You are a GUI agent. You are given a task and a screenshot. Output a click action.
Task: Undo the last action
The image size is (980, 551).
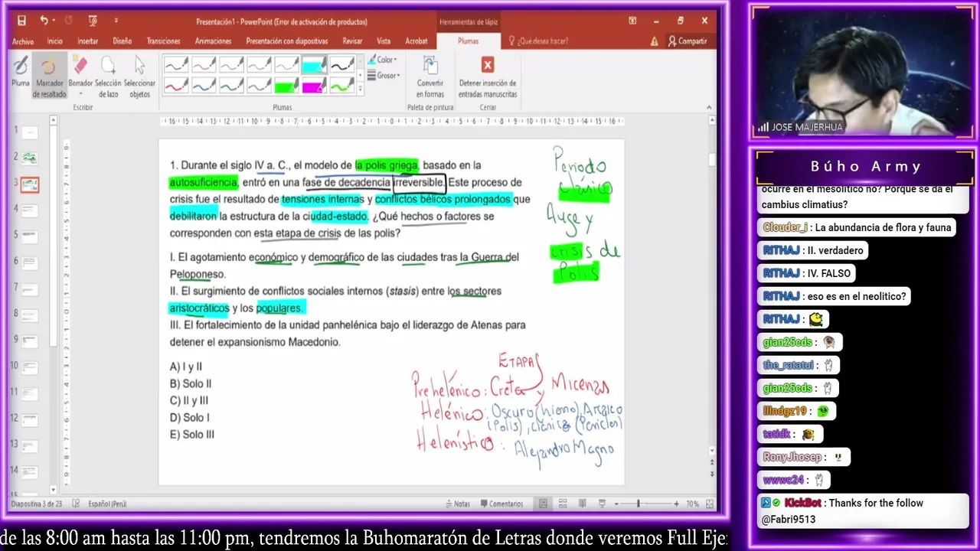coord(44,21)
